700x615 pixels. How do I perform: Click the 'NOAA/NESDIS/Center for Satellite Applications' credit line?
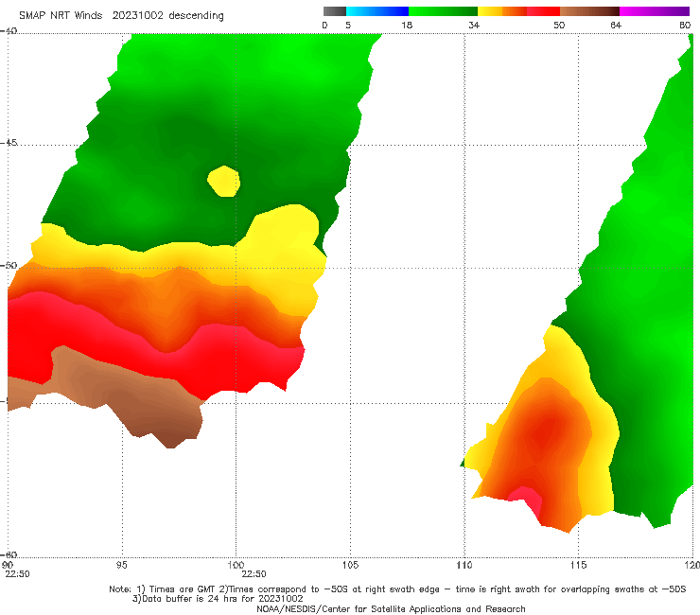click(391, 608)
